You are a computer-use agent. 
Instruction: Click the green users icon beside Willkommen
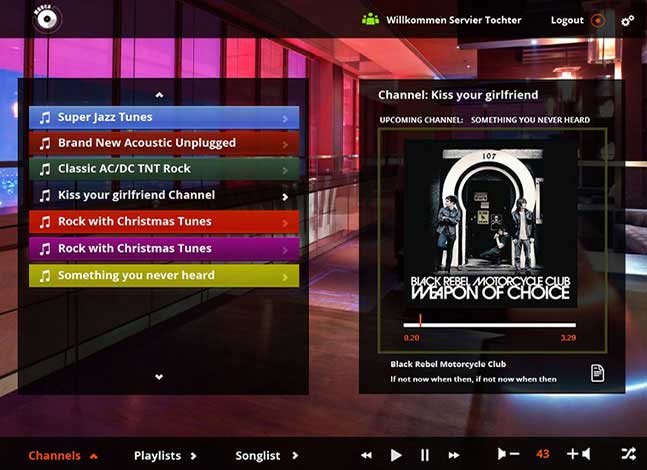coord(370,19)
